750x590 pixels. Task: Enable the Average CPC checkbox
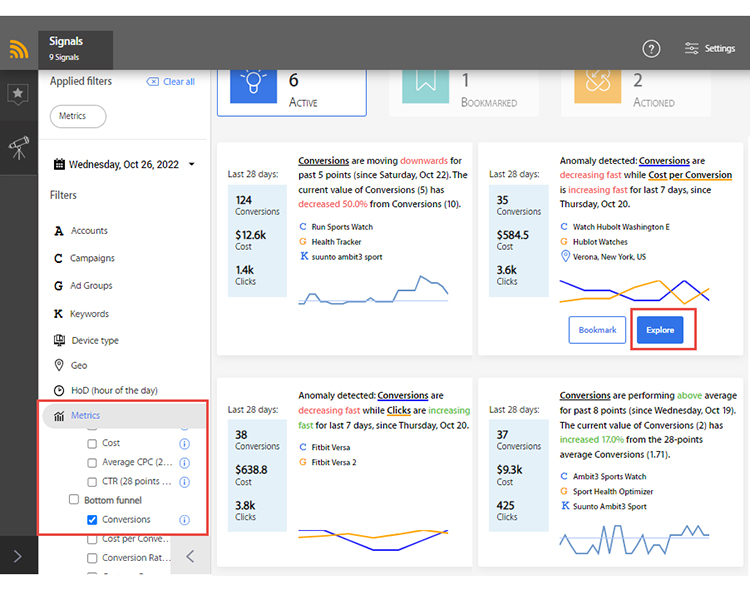tap(92, 463)
